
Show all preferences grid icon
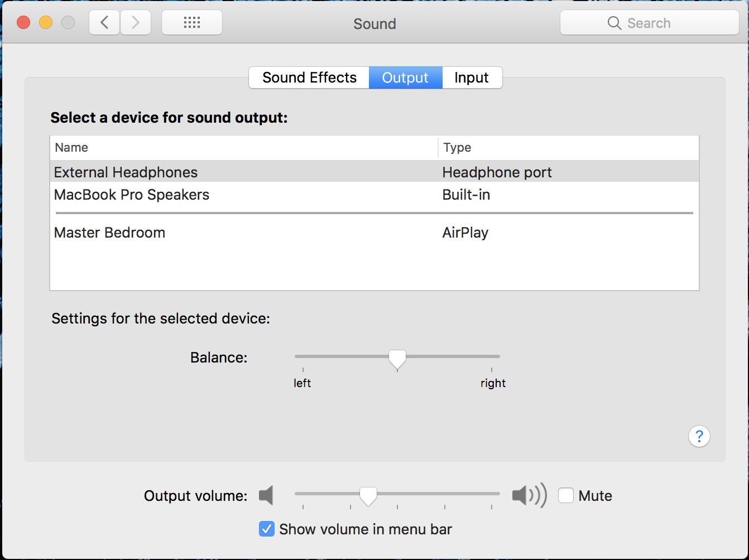(192, 23)
